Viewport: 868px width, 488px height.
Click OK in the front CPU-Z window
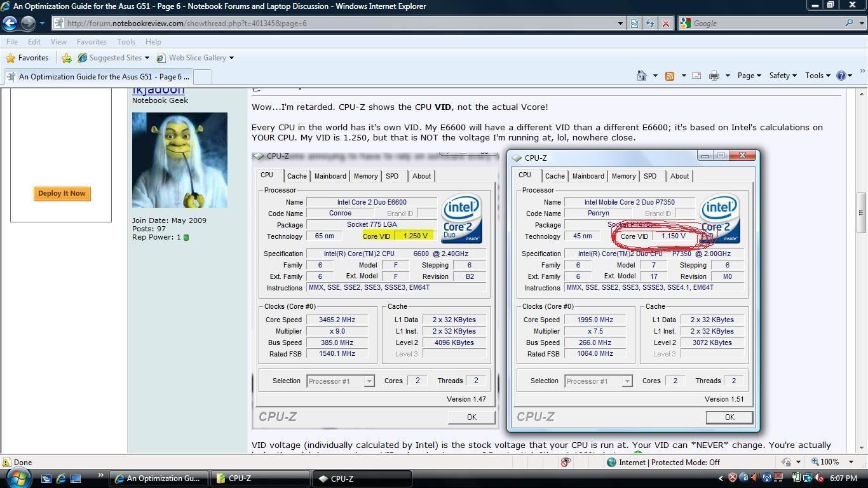pyautogui.click(x=729, y=417)
